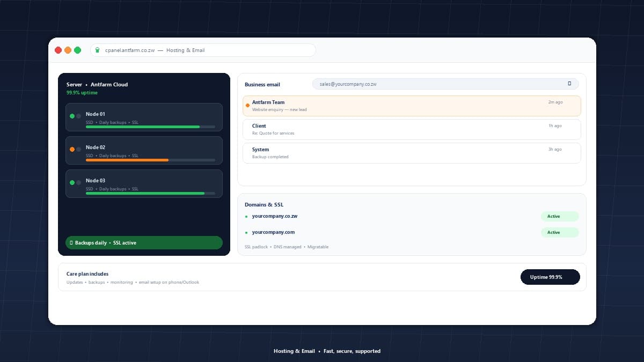Click the green window maximize dot

[77, 50]
